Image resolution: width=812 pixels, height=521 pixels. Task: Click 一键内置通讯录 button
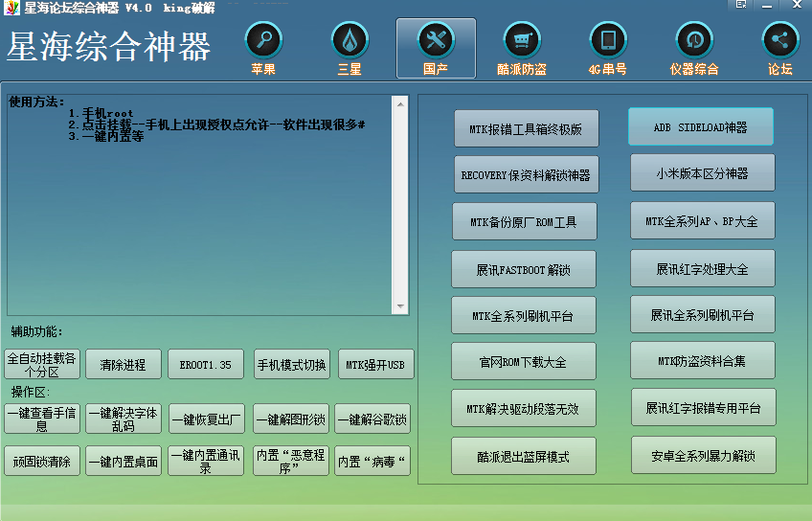tap(206, 461)
